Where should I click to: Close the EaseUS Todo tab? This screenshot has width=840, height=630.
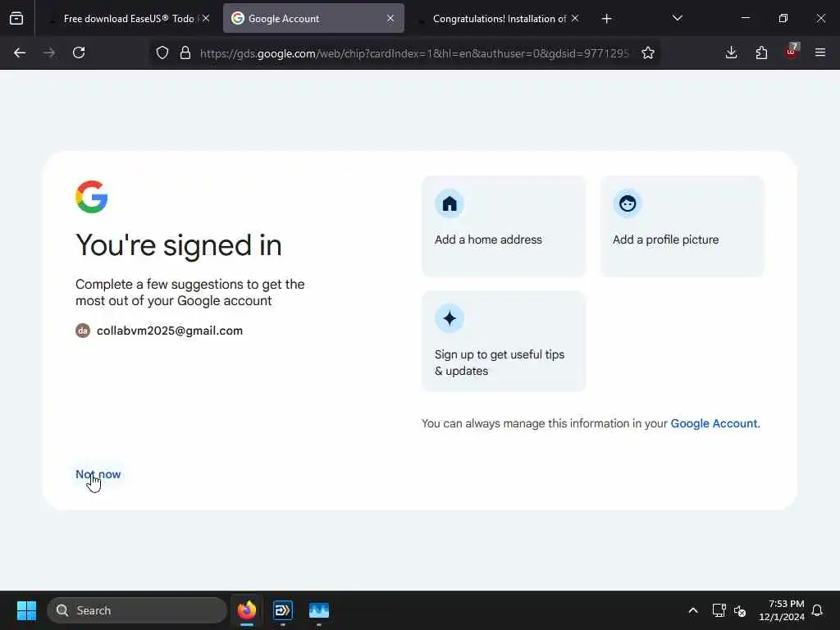pyautogui.click(x=206, y=18)
